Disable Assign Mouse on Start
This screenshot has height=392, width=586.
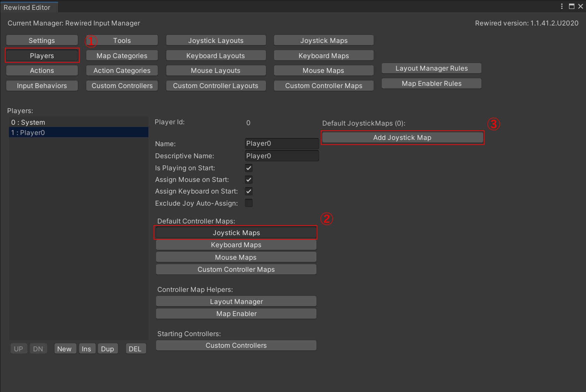(x=248, y=179)
